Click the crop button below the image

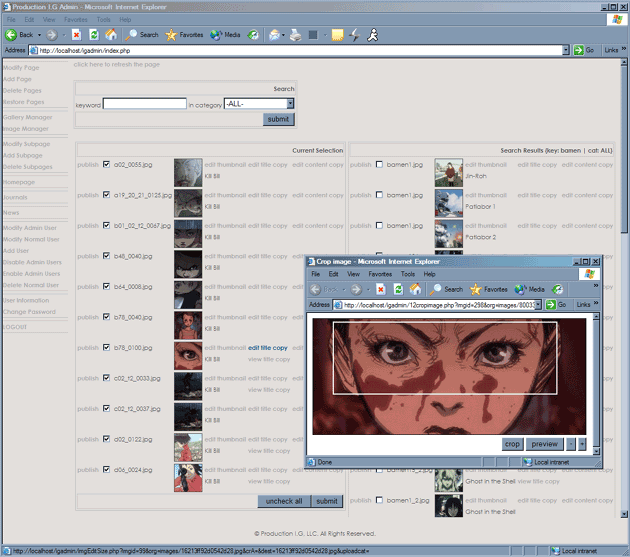tap(512, 443)
